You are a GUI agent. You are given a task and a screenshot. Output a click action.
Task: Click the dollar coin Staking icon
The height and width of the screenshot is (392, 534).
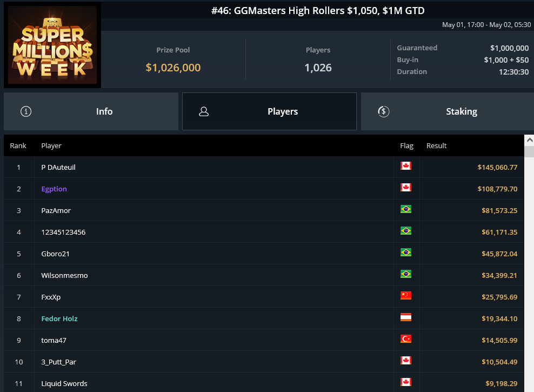click(383, 111)
